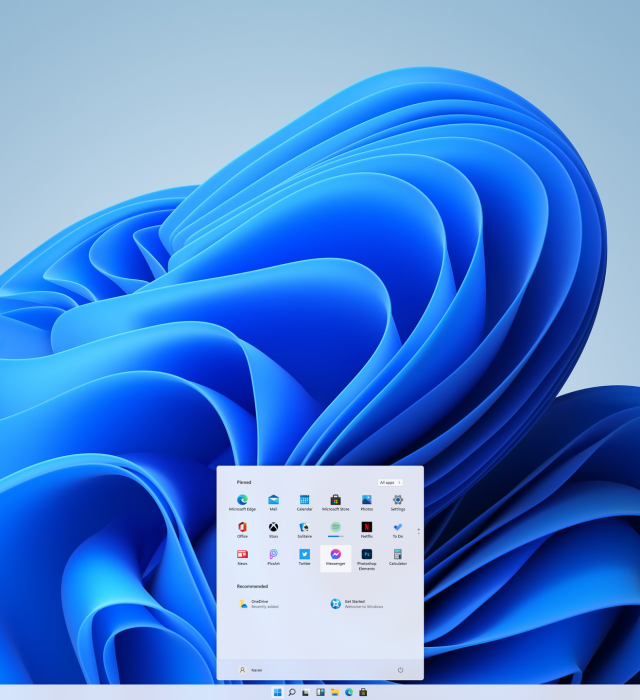
Task: Open Photoshop Elements
Action: tap(367, 555)
